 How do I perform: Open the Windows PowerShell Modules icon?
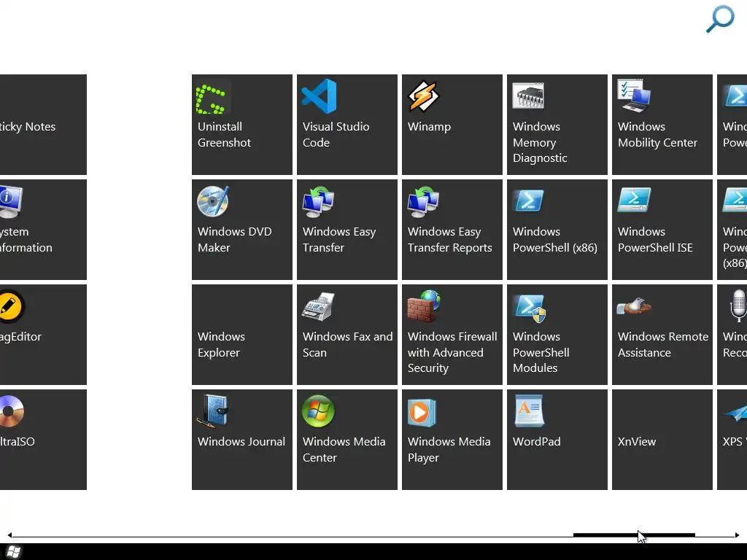[530, 308]
